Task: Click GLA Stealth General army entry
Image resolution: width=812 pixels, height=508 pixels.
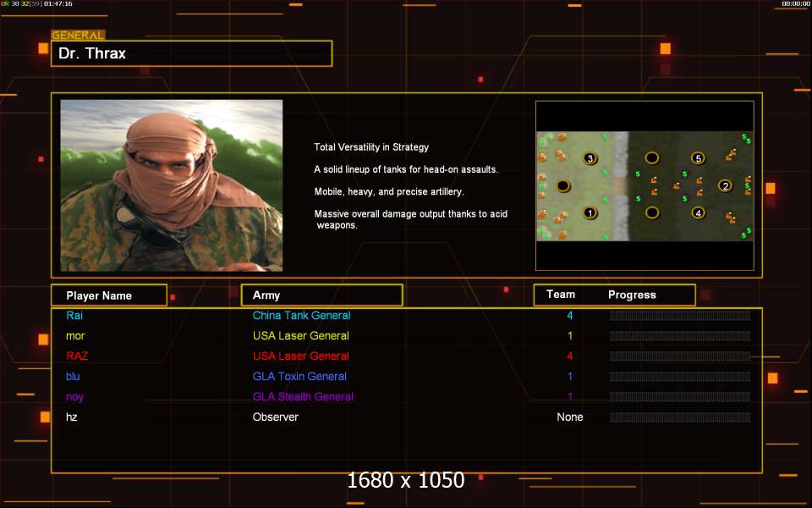Action: click(303, 396)
